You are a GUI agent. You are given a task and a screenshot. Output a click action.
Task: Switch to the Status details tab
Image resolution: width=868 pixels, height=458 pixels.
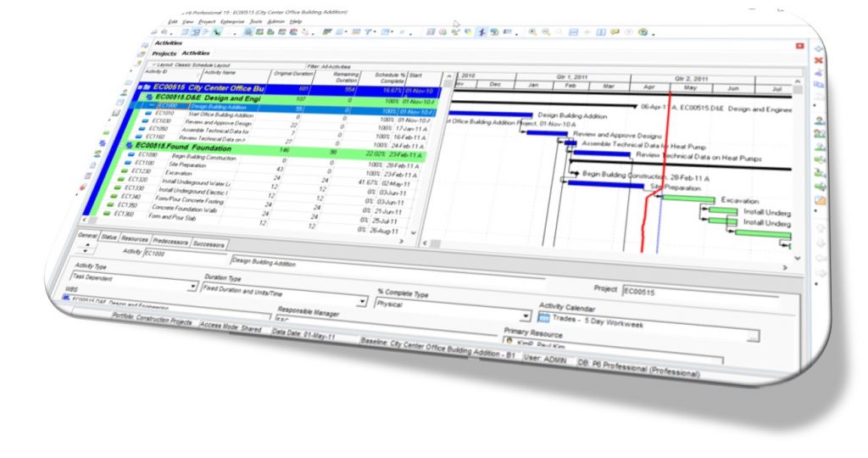click(108, 237)
